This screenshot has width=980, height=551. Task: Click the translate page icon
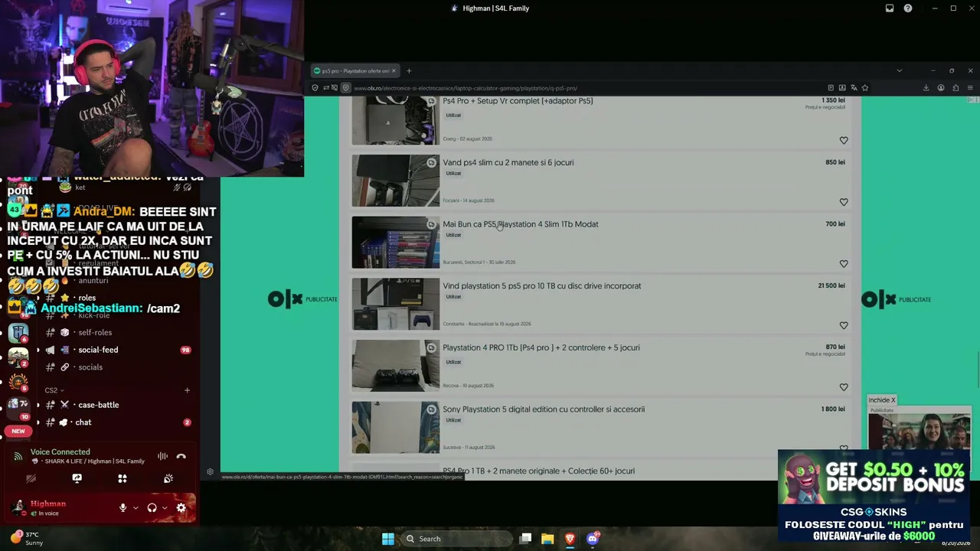[x=854, y=88]
